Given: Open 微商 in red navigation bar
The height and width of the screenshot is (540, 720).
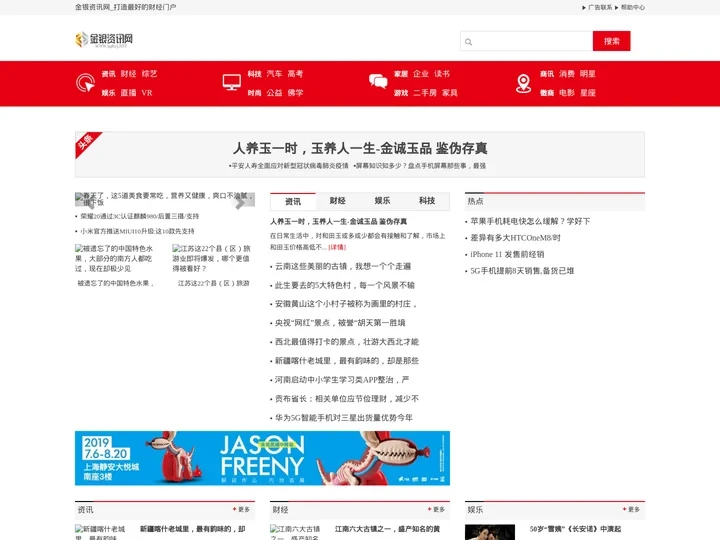Looking at the screenshot, I should point(547,93).
